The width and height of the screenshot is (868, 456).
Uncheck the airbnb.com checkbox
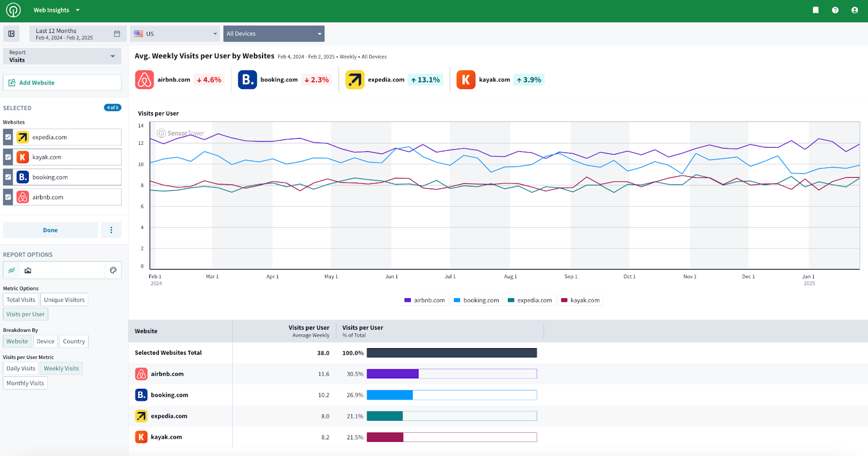click(8, 197)
